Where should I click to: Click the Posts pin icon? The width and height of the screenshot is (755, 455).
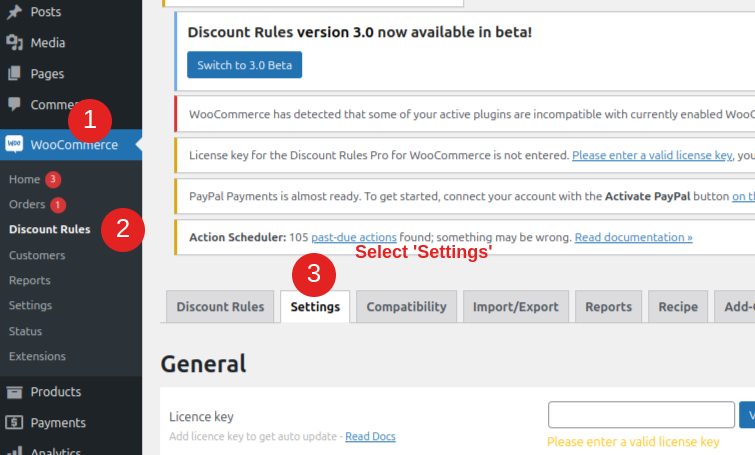click(14, 12)
